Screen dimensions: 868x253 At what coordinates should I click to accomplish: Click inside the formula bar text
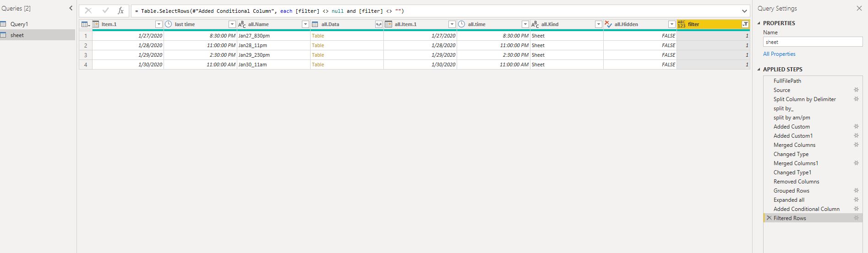tap(269, 11)
